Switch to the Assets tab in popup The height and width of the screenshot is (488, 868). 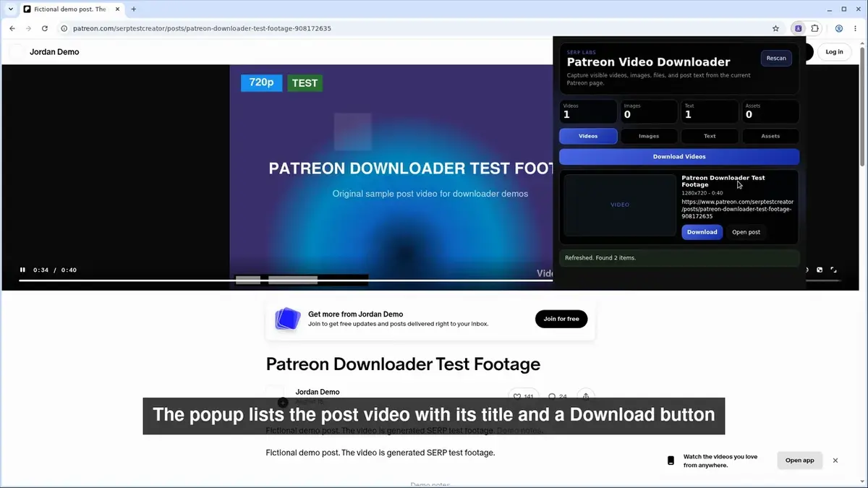point(770,136)
